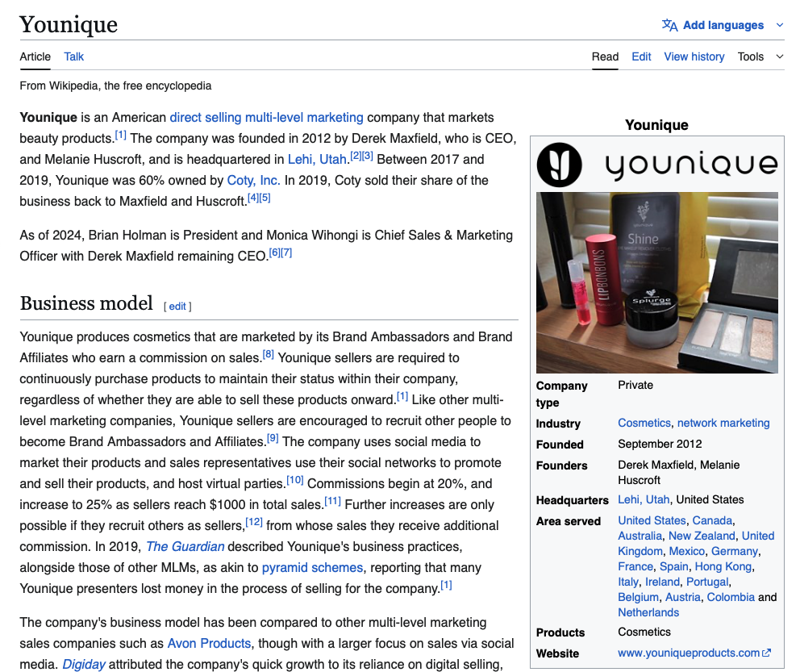Screen dimensions: 800x672
Task: Click the Business model section edit link
Action: pyautogui.click(x=177, y=306)
